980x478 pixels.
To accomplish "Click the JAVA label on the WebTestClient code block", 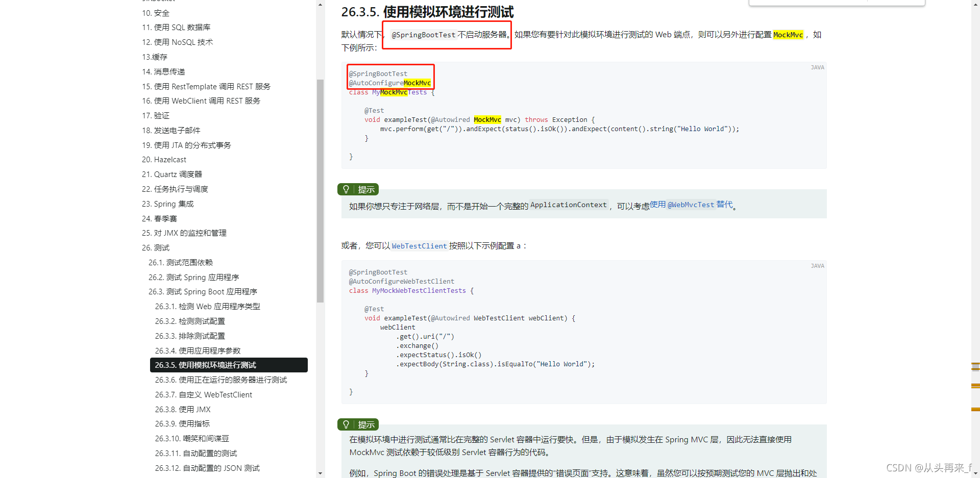I will [x=817, y=265].
